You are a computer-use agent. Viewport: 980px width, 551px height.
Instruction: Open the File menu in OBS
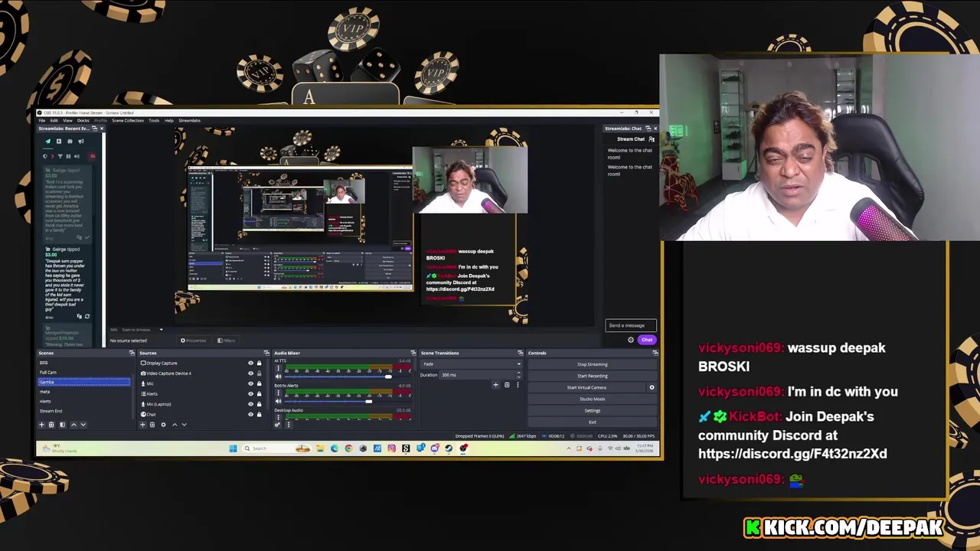[x=42, y=120]
